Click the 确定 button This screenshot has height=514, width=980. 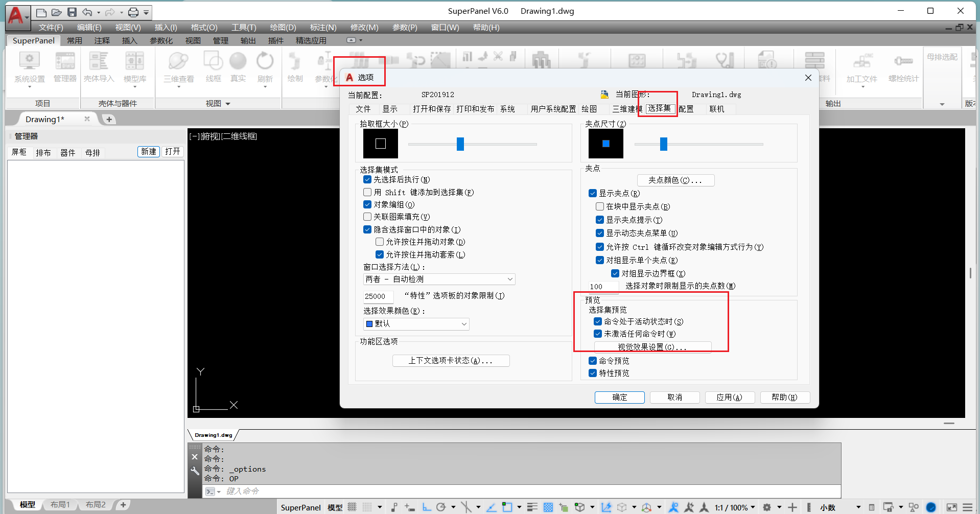pos(619,397)
